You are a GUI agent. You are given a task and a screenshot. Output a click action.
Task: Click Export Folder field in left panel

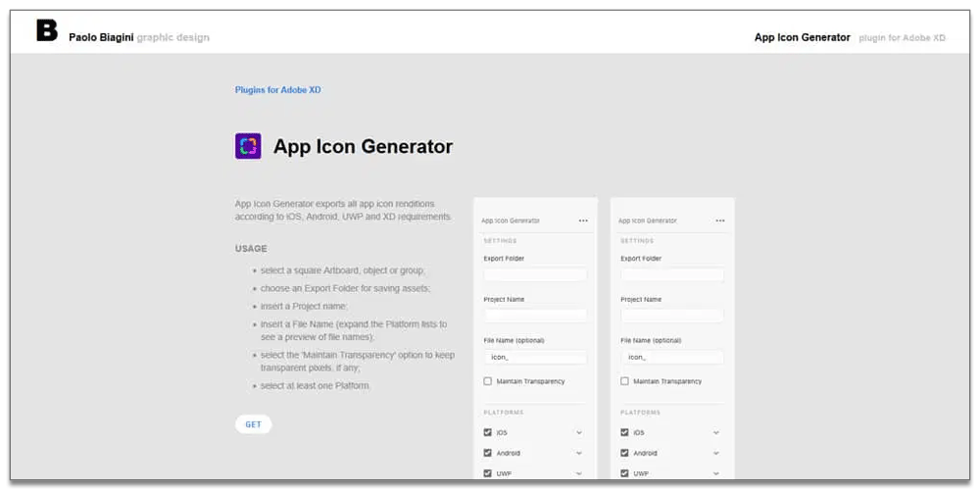(x=536, y=274)
